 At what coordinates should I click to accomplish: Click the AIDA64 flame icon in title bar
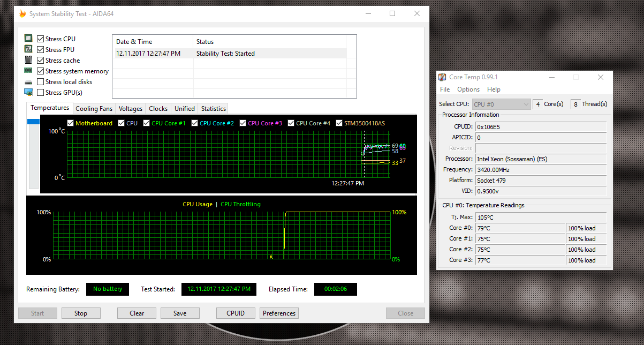click(22, 13)
